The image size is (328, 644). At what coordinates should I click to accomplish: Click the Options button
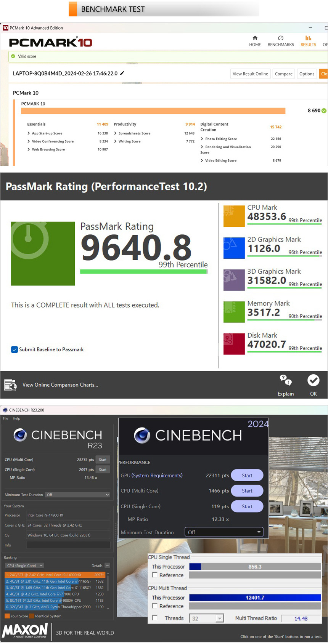[x=307, y=74]
